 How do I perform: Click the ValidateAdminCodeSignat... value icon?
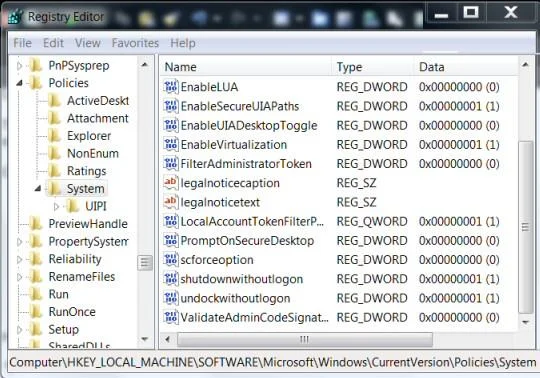[171, 317]
